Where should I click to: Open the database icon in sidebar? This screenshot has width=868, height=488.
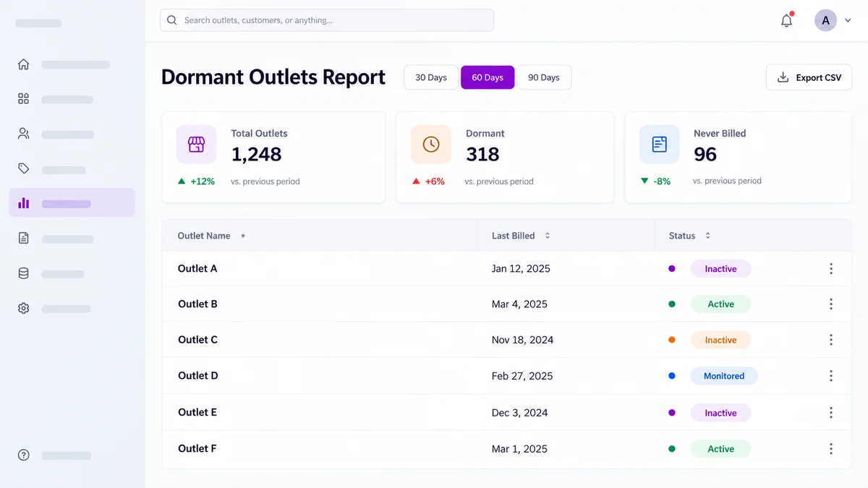[x=24, y=273]
